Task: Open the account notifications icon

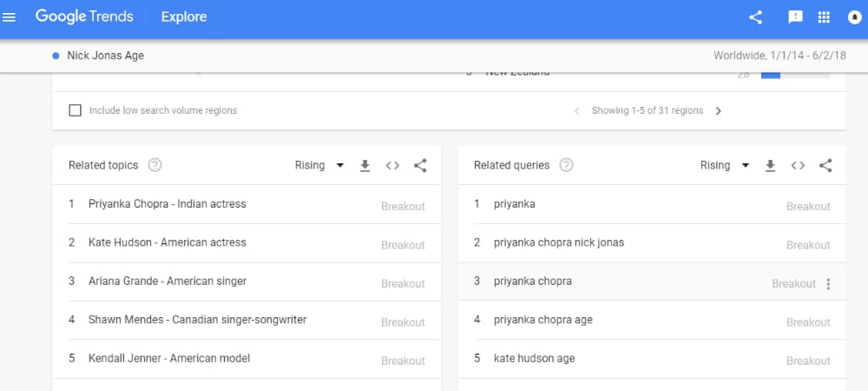Action: pos(853,17)
